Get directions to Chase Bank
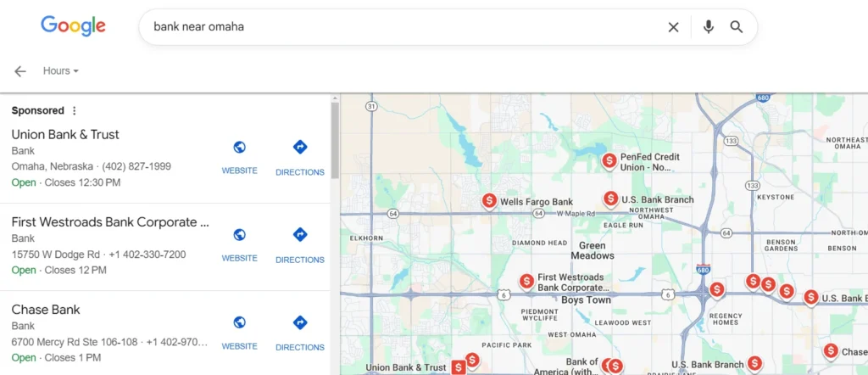 (300, 332)
